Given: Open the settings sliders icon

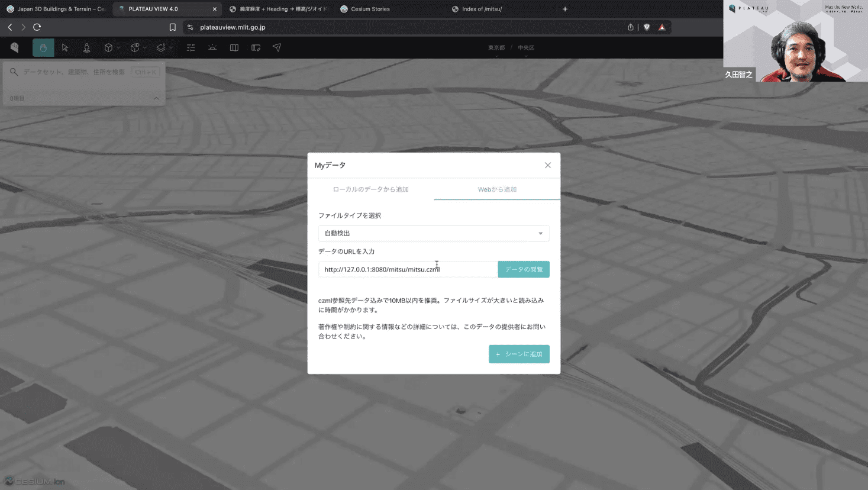Looking at the screenshot, I should pyautogui.click(x=191, y=48).
